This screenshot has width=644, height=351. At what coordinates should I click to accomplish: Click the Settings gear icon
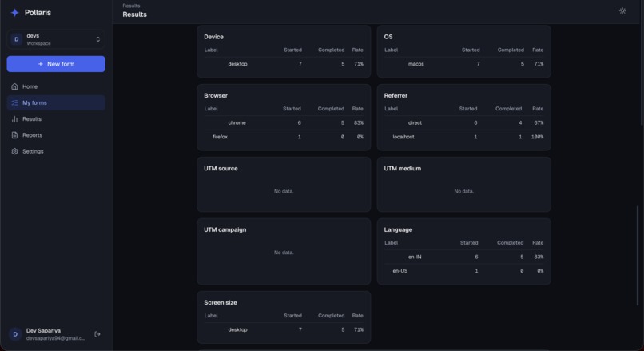[15, 151]
